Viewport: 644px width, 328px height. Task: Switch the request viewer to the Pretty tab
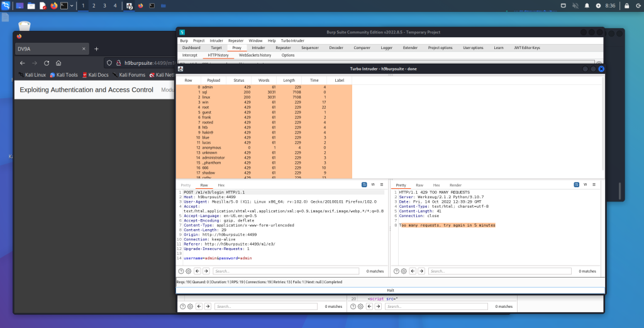(186, 185)
